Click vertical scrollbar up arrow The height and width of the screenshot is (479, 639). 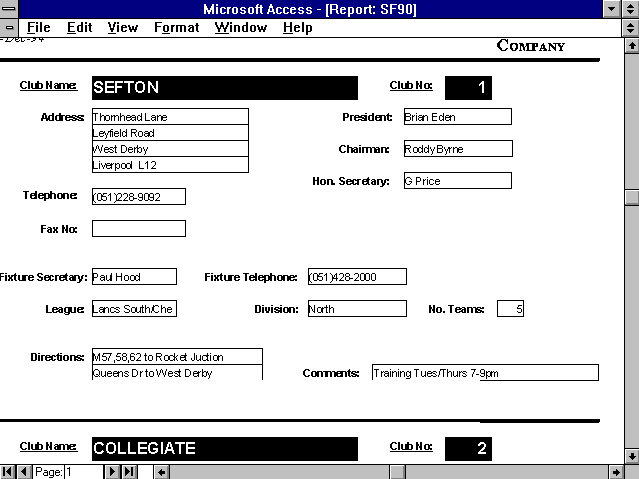coord(632,45)
